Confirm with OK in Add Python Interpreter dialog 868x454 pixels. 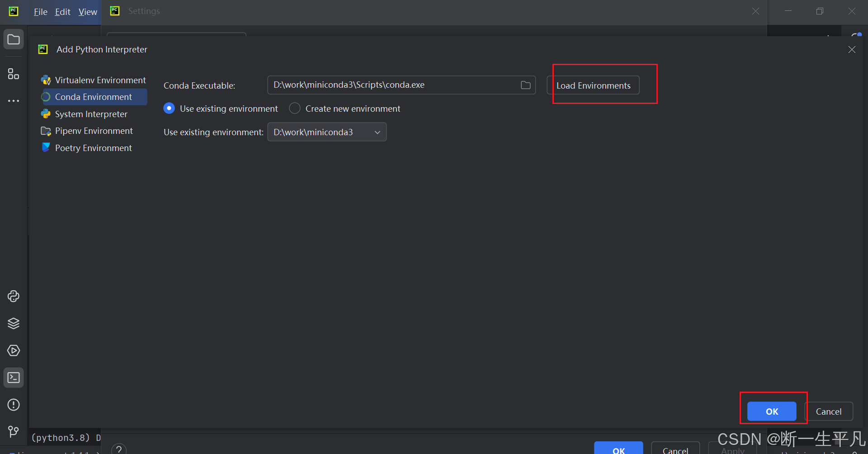pos(772,411)
